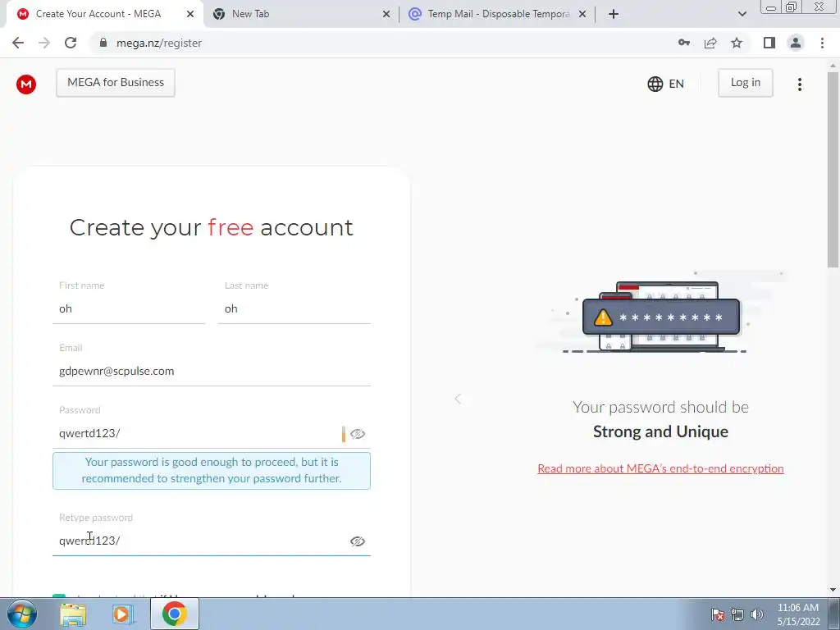Open the Windows Start menu

click(x=21, y=614)
